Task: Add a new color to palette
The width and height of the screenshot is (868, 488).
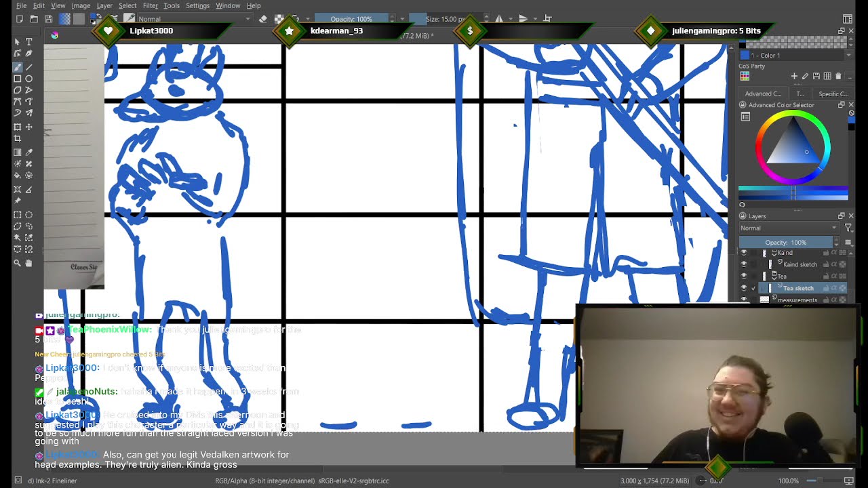Action: click(x=794, y=76)
